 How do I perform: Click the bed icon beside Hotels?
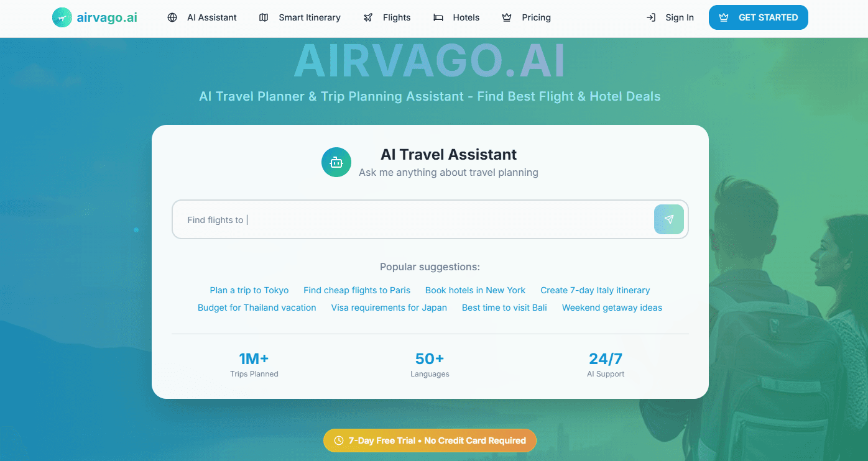pyautogui.click(x=438, y=17)
